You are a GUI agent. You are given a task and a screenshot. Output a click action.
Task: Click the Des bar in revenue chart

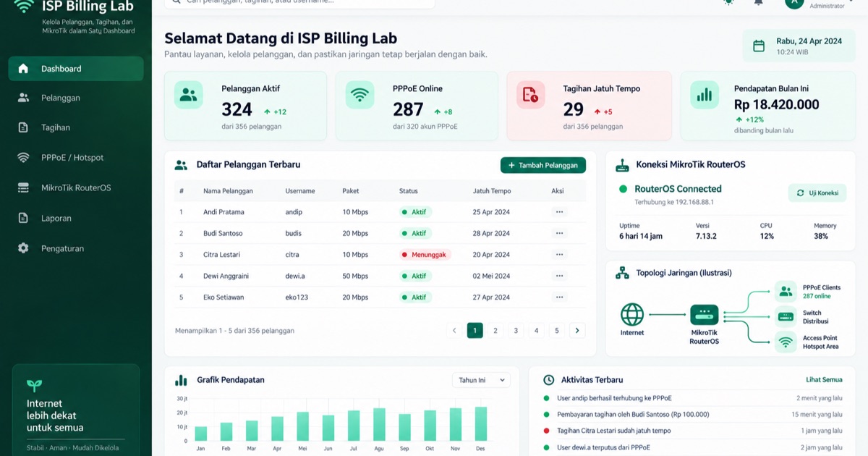[481, 424]
